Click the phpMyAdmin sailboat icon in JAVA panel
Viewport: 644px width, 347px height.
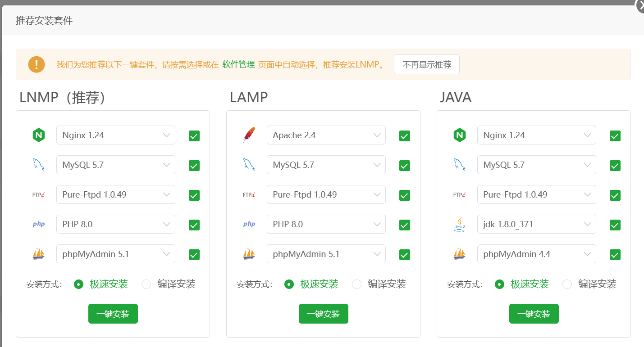pyautogui.click(x=460, y=254)
